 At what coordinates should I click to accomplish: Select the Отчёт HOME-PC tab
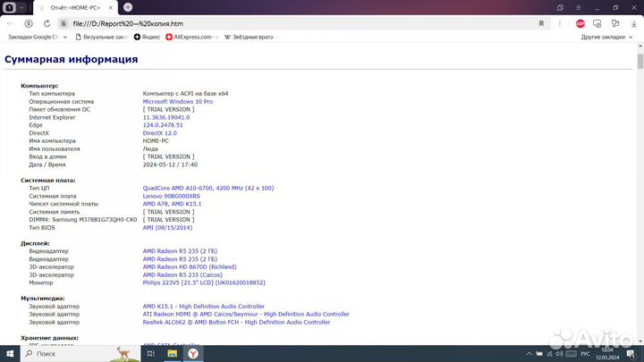(x=75, y=7)
